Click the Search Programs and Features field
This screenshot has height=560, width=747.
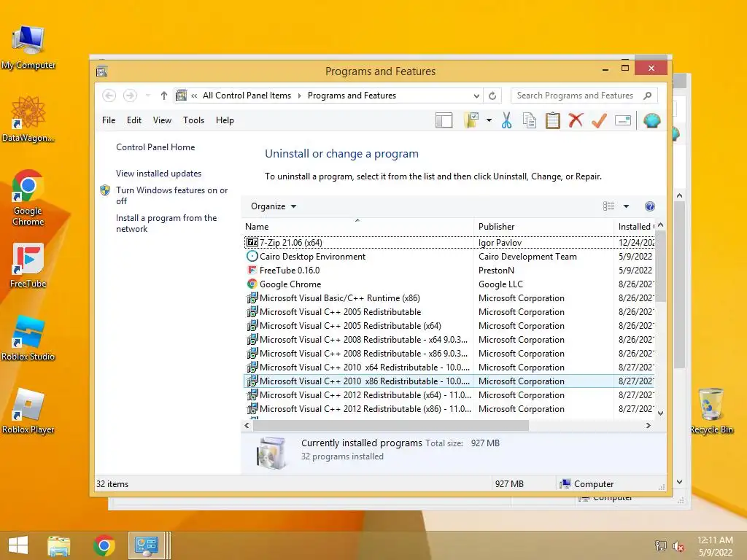click(x=576, y=96)
